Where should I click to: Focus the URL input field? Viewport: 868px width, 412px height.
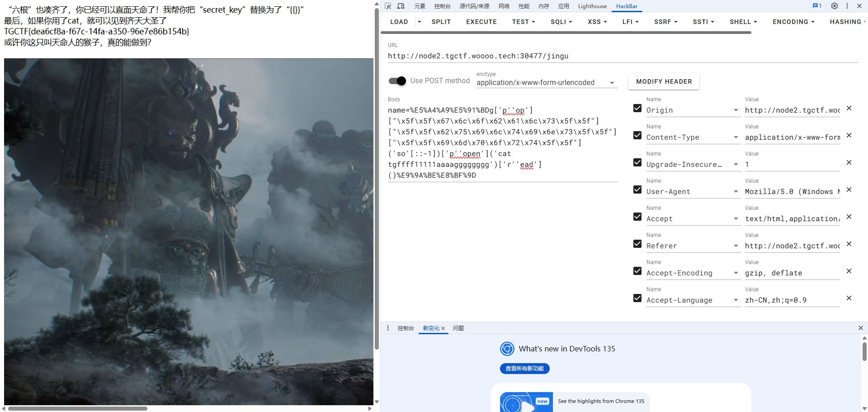pyautogui.click(x=623, y=56)
